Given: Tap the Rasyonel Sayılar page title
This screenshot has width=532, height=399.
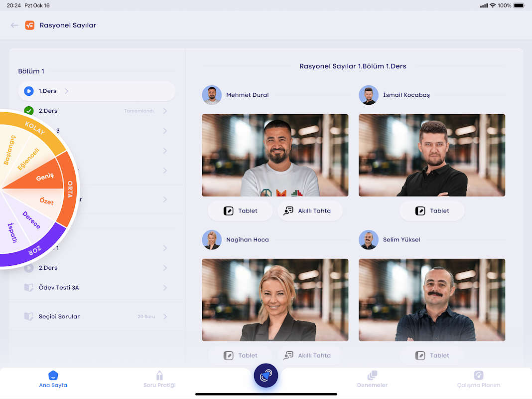Looking at the screenshot, I should (68, 25).
